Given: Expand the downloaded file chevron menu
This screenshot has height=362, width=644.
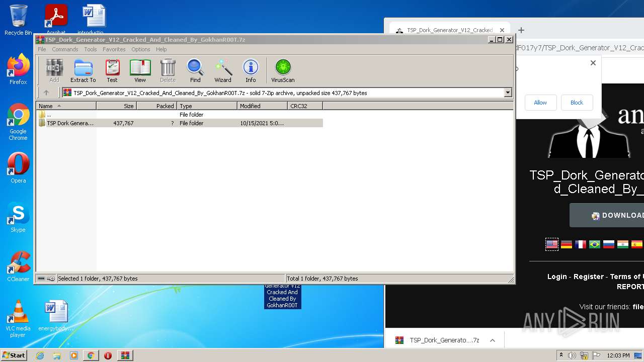Looking at the screenshot, I should 493,340.
